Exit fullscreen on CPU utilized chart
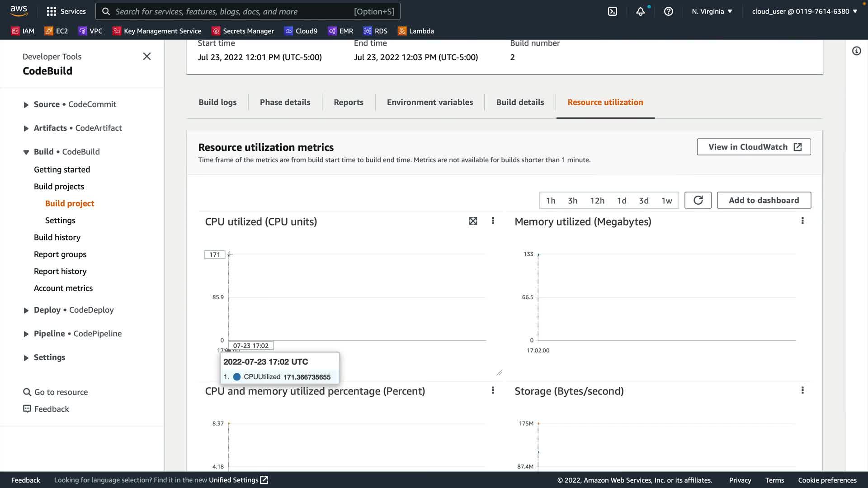Screen dimensions: 868x488 [473, 221]
